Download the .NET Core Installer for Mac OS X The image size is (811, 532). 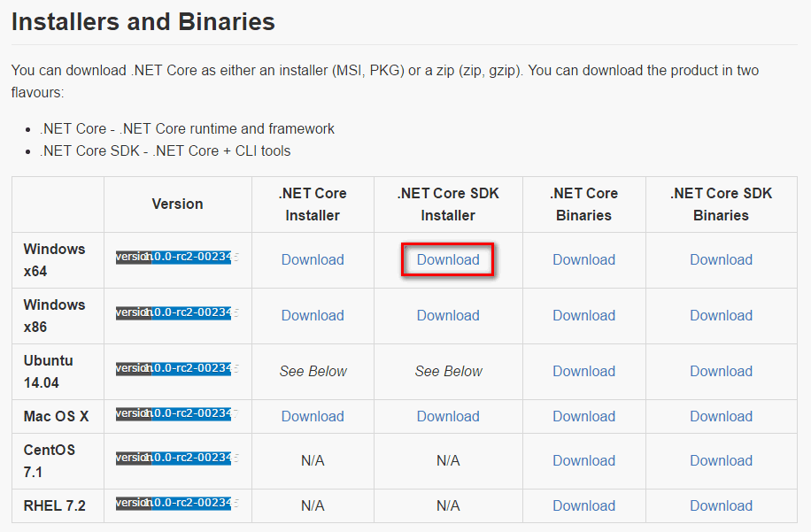point(313,416)
